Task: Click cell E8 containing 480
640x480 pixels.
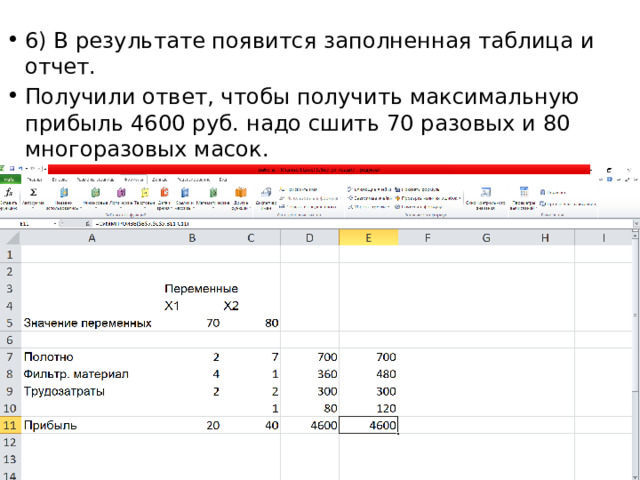Action: click(368, 374)
